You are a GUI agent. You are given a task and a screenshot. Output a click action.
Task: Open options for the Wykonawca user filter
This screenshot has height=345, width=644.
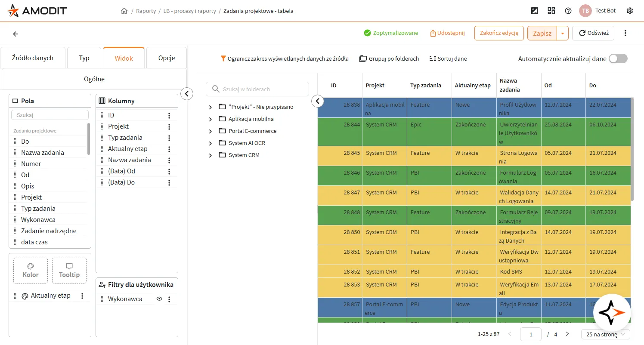[169, 299]
